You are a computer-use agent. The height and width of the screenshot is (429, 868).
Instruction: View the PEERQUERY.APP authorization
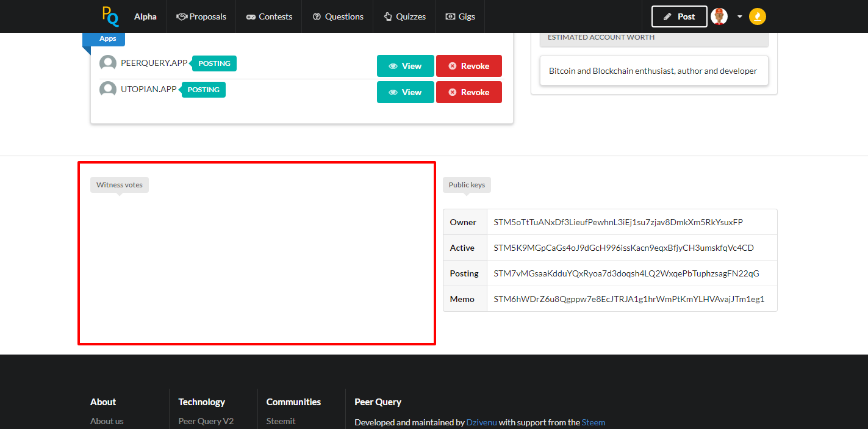pyautogui.click(x=406, y=66)
